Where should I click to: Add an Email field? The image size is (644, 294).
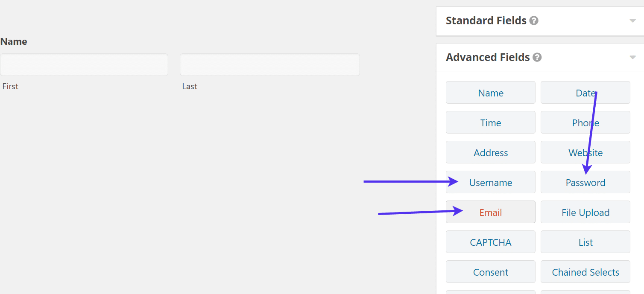click(490, 212)
